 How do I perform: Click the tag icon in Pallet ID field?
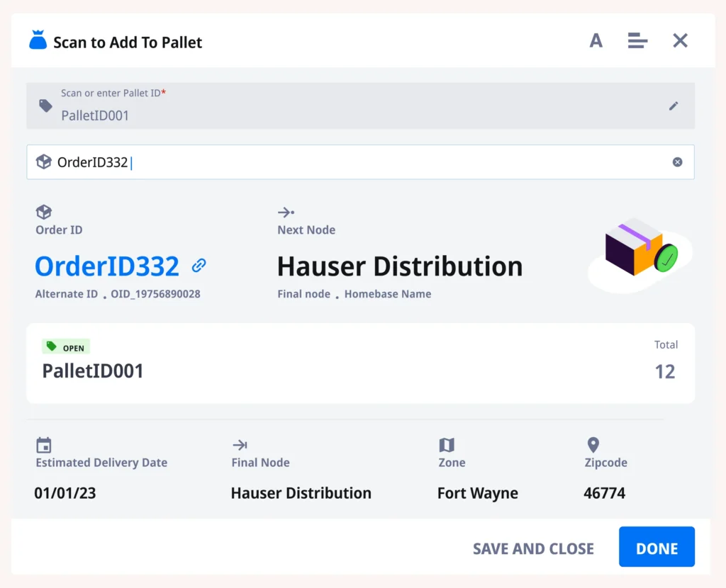tap(45, 106)
